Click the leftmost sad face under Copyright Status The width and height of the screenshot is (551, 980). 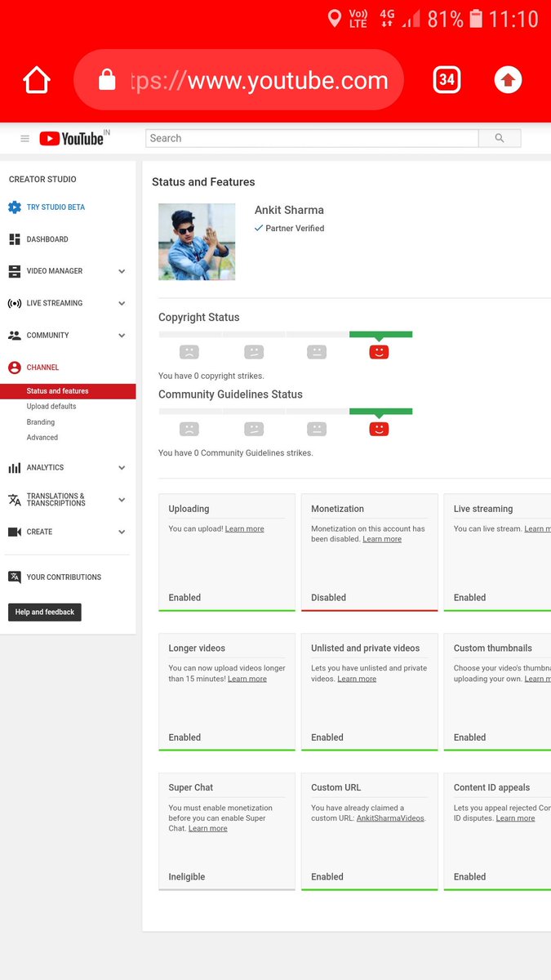[x=189, y=352]
